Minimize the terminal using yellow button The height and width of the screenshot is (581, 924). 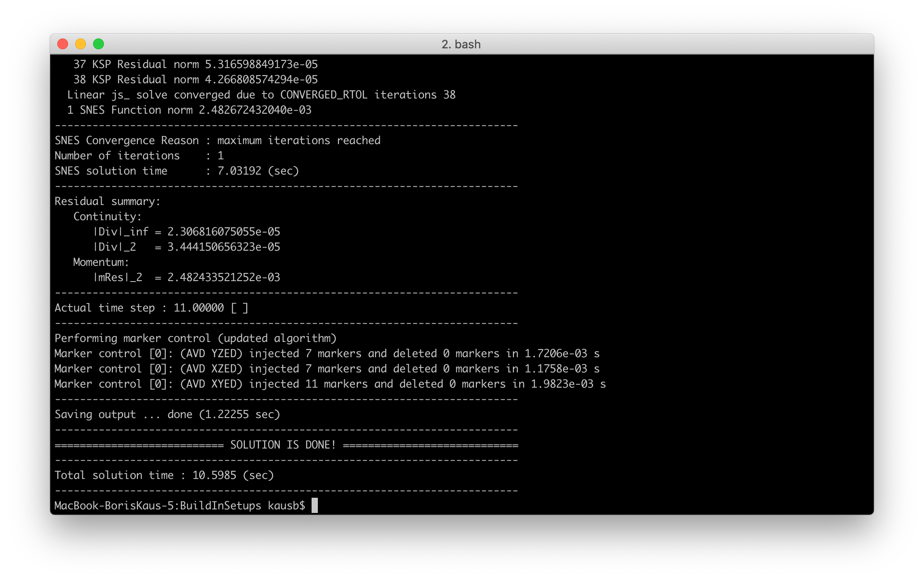click(81, 44)
